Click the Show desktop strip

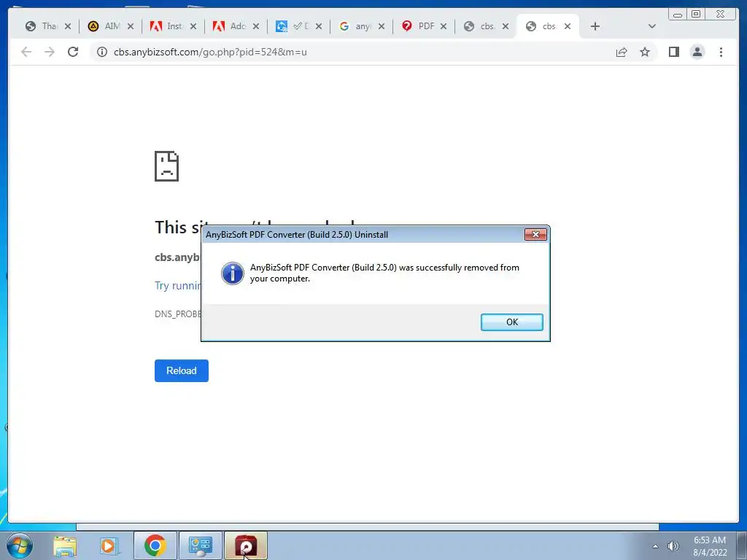742,545
